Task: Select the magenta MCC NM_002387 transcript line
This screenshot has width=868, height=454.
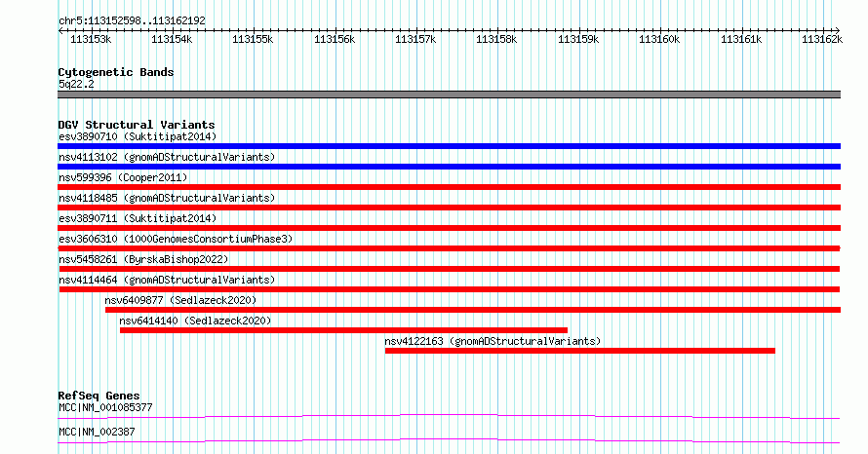Action: click(449, 440)
